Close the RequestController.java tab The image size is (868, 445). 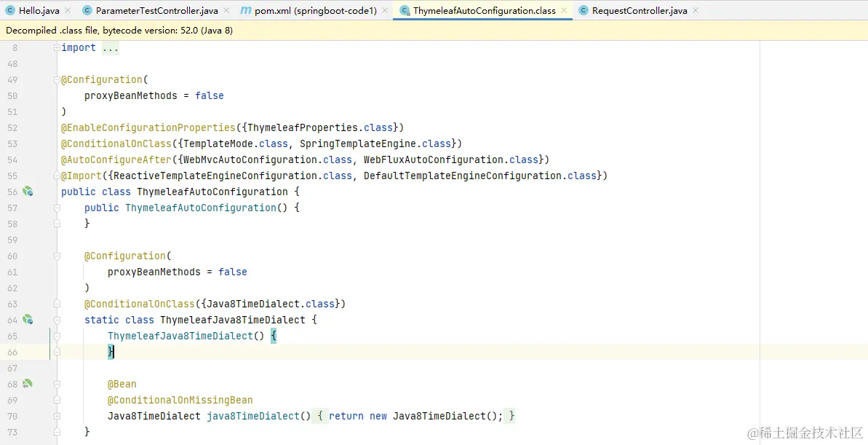pyautogui.click(x=696, y=10)
